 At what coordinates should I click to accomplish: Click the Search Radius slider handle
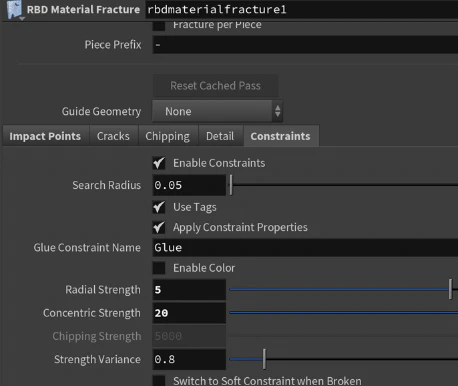[231, 185]
